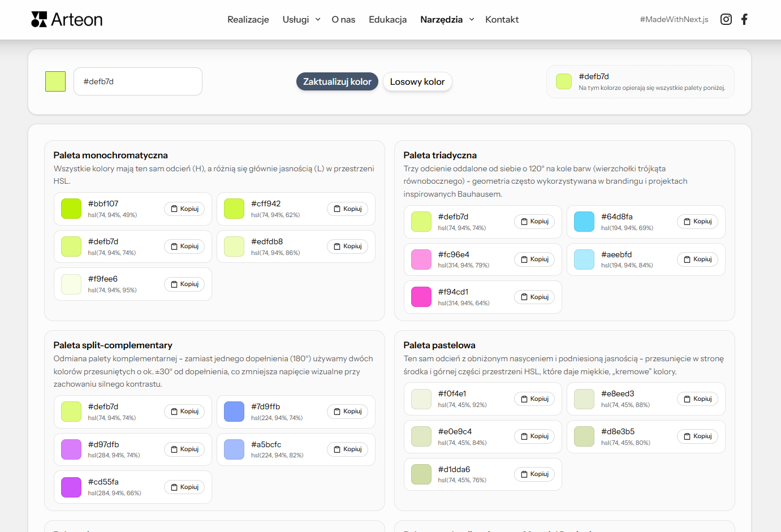Click the clipboard icon beside #f94cd1
Viewport: 781px width, 532px height.
click(524, 296)
